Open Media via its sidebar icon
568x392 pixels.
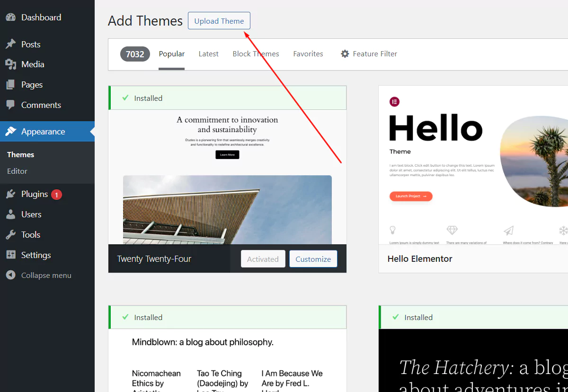pyautogui.click(x=10, y=64)
